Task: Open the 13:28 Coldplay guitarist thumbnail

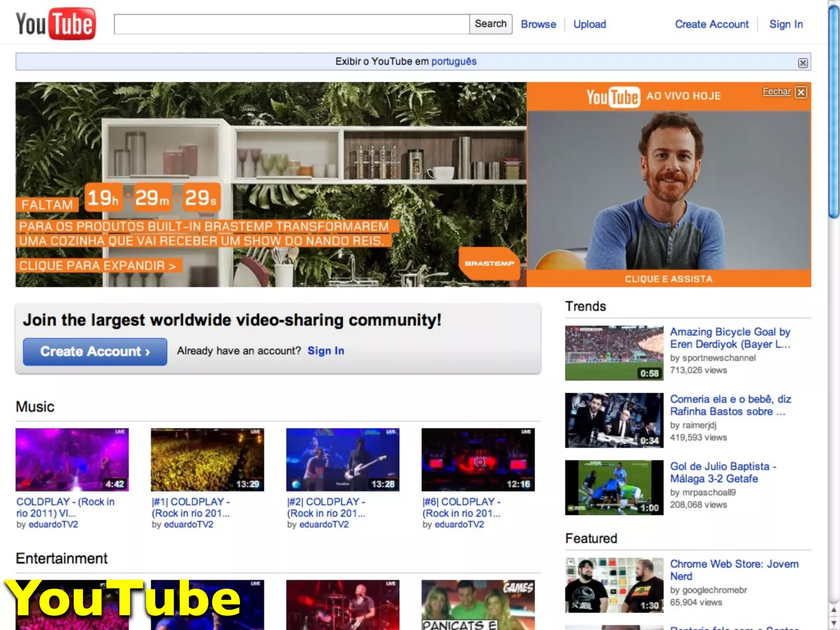Action: 343,460
